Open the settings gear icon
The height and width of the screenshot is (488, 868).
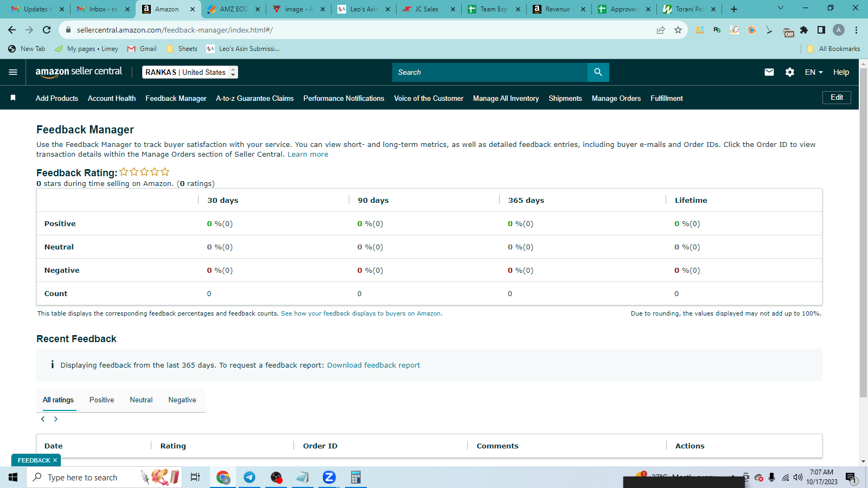point(790,72)
